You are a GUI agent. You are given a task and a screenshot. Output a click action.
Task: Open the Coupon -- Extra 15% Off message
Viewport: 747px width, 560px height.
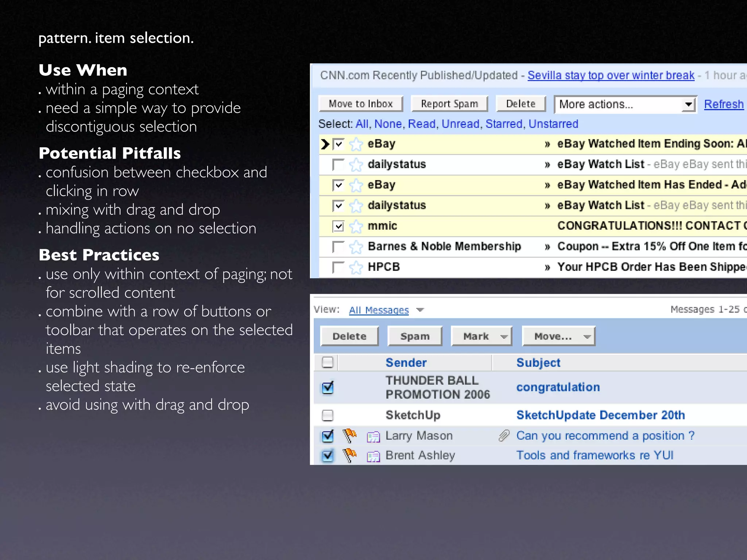click(x=652, y=247)
